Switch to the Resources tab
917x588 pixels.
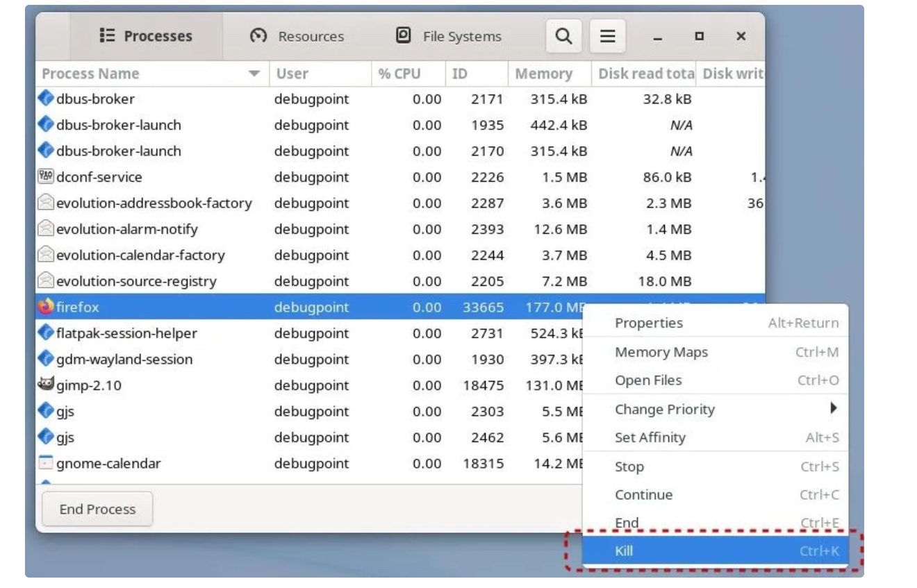click(297, 36)
